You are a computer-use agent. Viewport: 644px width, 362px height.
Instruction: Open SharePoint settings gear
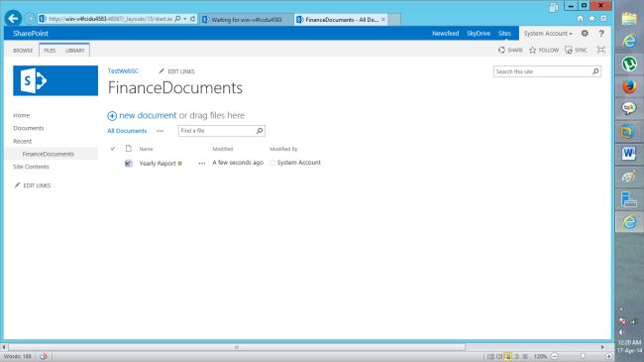coord(585,34)
